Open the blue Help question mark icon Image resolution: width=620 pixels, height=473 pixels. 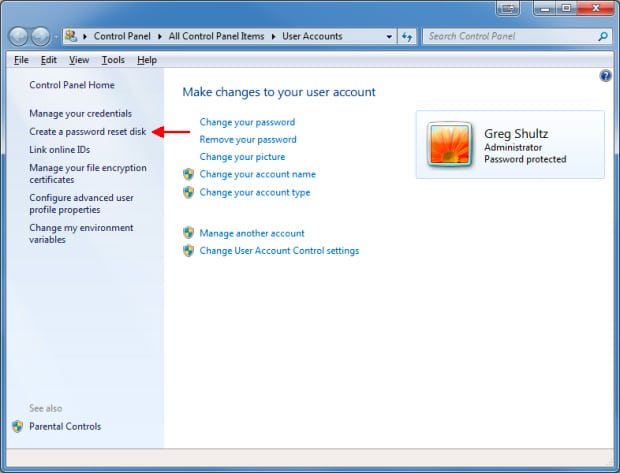click(605, 76)
